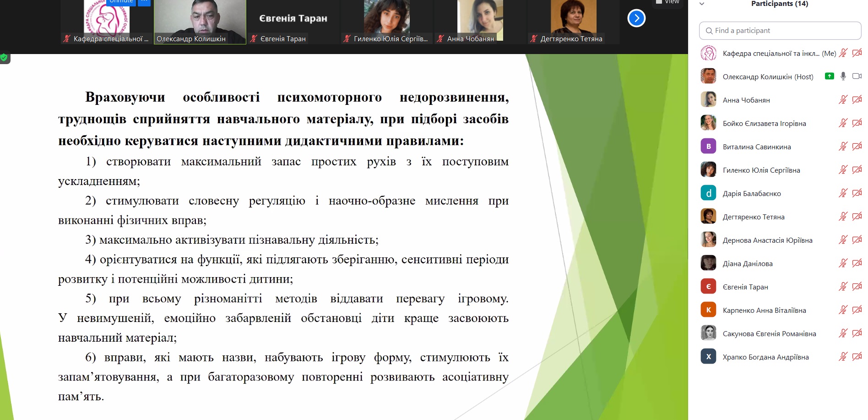Open the View menu at the top
Screen dimensions: 868x420
click(x=667, y=2)
